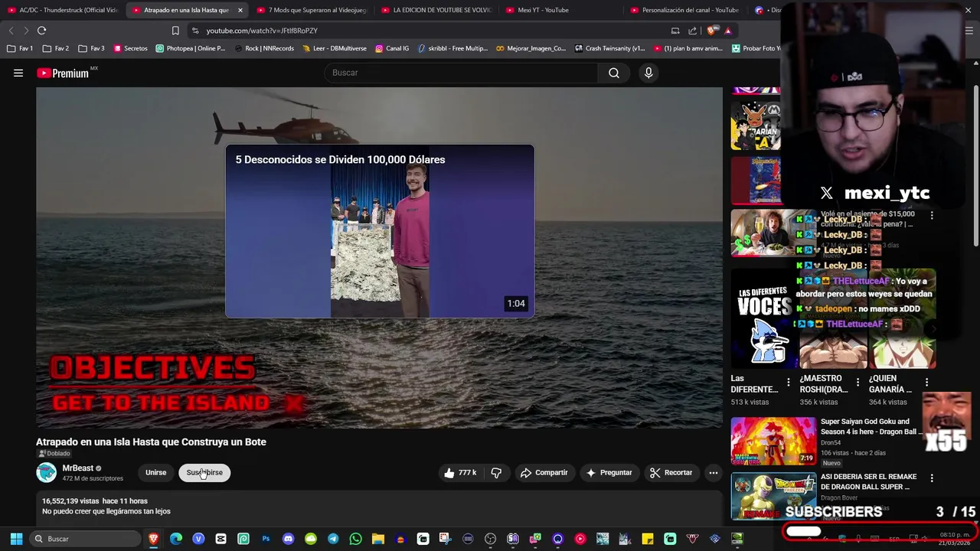Click video title 'Atrapado en una Isla'
The width and height of the screenshot is (980, 551).
(x=151, y=442)
